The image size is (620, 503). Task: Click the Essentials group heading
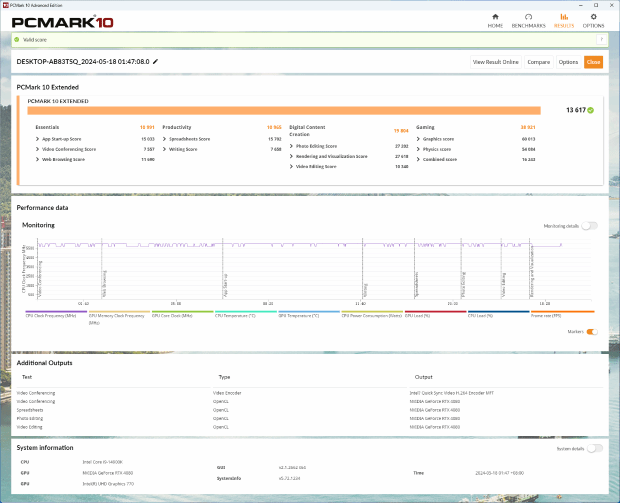tap(47, 127)
